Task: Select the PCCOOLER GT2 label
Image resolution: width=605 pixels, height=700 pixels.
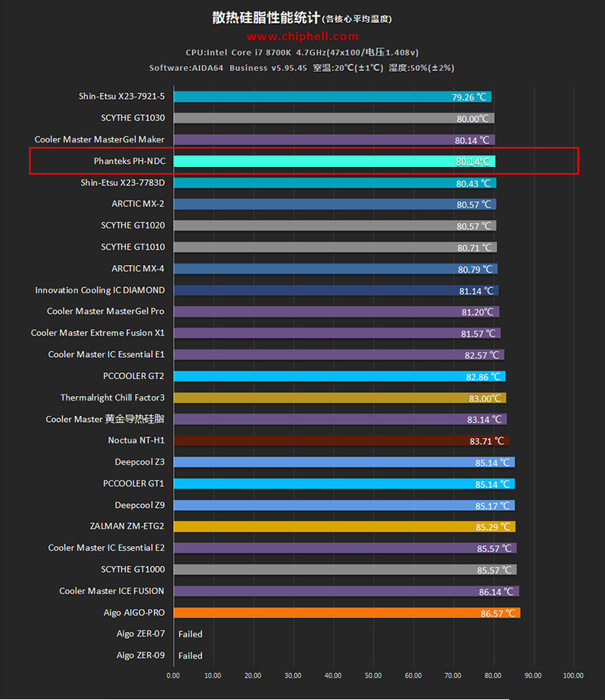Action: [133, 376]
